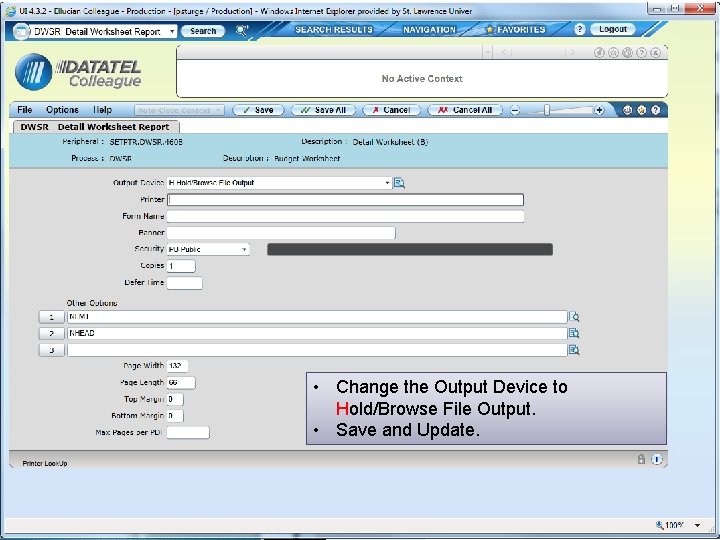Screen dimensions: 720x540
Task: Open the DWSR Detail Worksheet Report form dropdown
Action: coord(172,31)
